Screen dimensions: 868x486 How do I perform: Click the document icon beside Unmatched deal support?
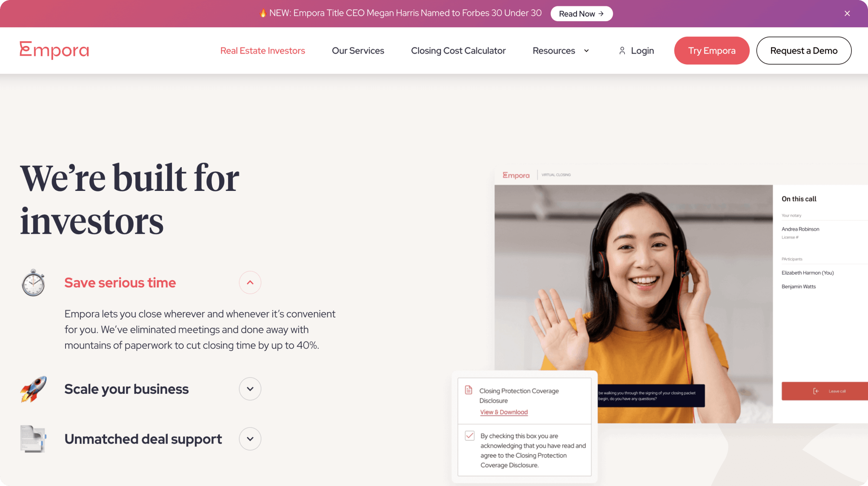[33, 439]
